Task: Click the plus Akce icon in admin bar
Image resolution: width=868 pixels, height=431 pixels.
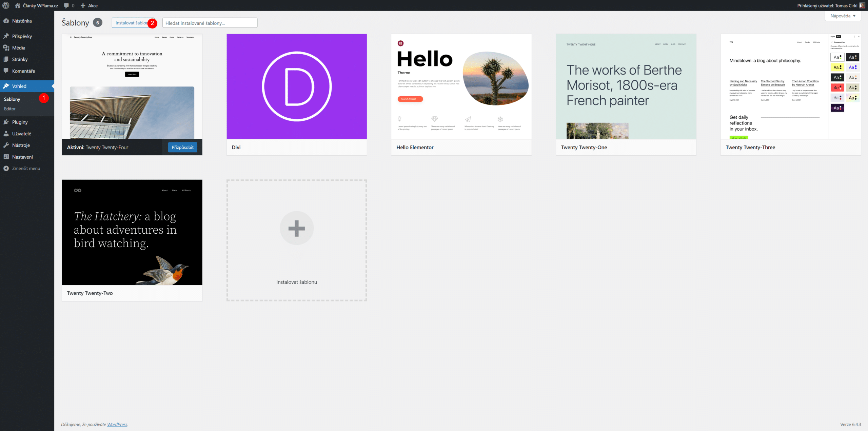Action: click(83, 5)
